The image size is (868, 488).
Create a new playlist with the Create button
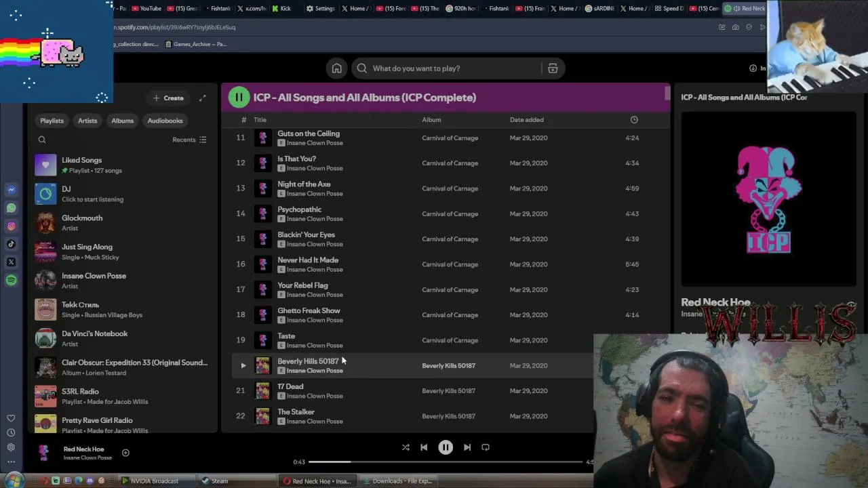click(168, 98)
